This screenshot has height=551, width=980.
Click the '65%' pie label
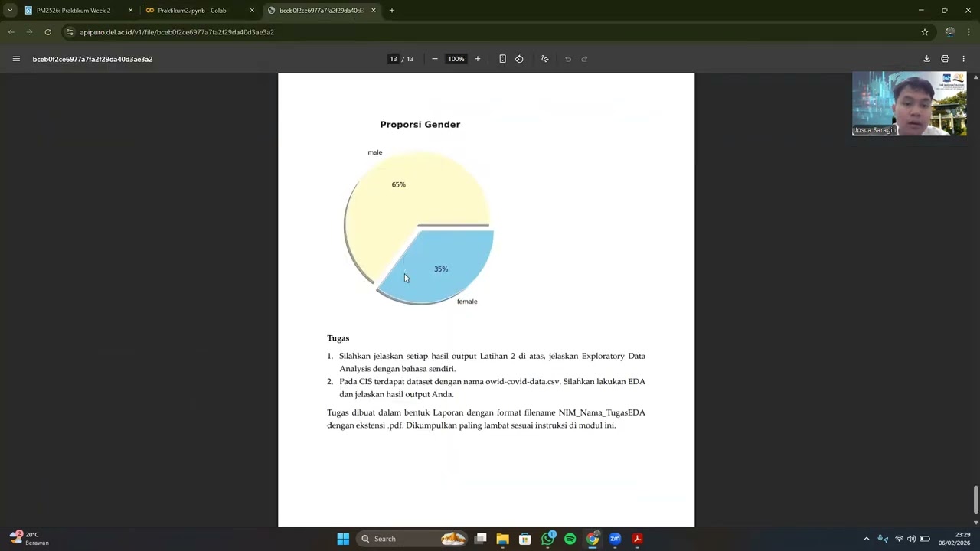(x=399, y=184)
